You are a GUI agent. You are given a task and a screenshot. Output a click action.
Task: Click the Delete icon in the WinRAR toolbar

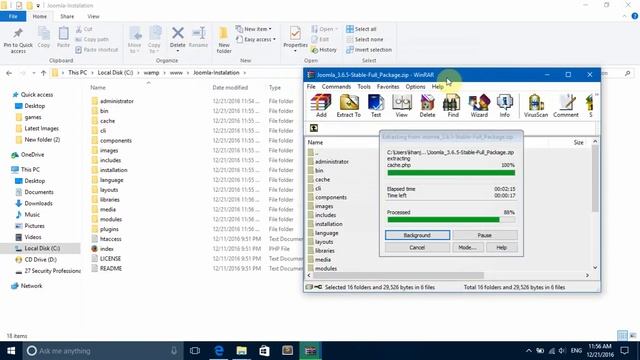[427, 106]
